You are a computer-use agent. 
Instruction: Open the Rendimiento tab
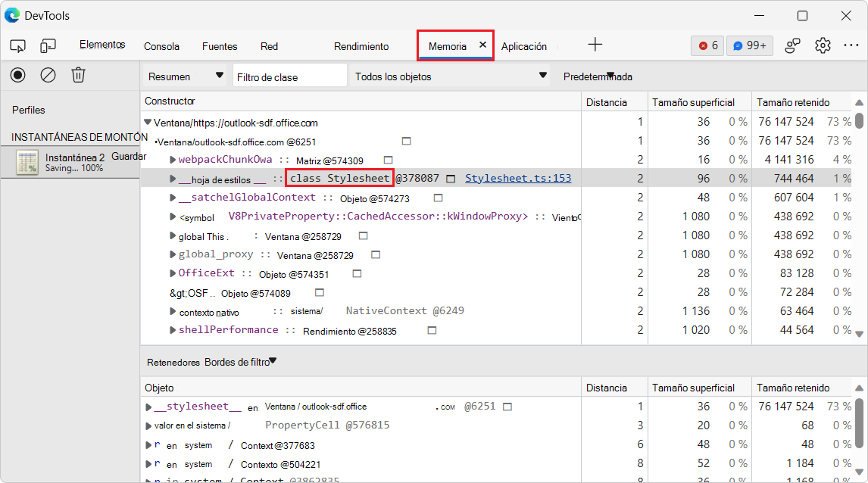click(x=361, y=46)
